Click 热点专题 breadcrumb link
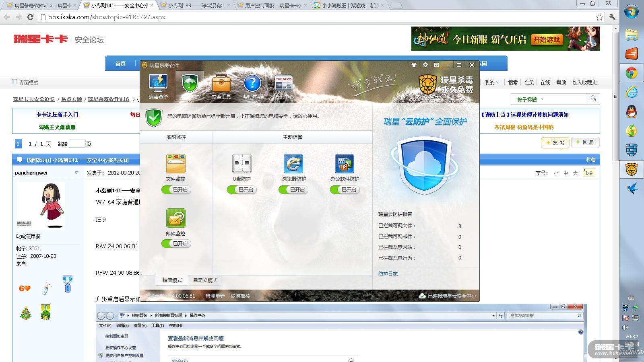Viewport: 644px width, 362px height. click(72, 99)
